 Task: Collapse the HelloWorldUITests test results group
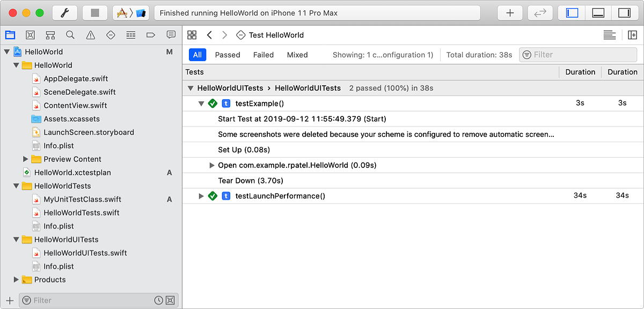[x=190, y=88]
